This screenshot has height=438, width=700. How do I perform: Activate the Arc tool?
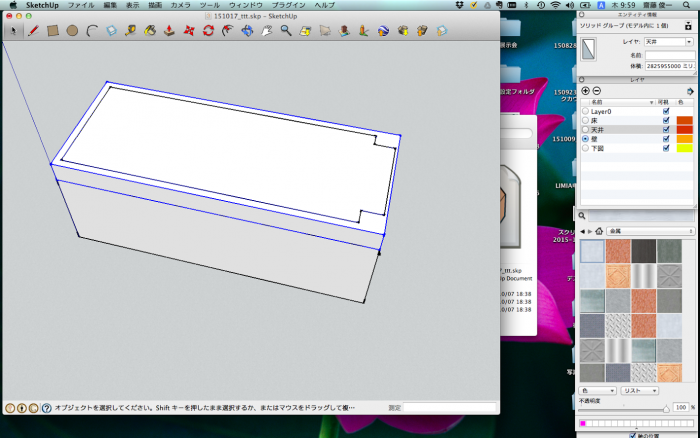coord(91,31)
